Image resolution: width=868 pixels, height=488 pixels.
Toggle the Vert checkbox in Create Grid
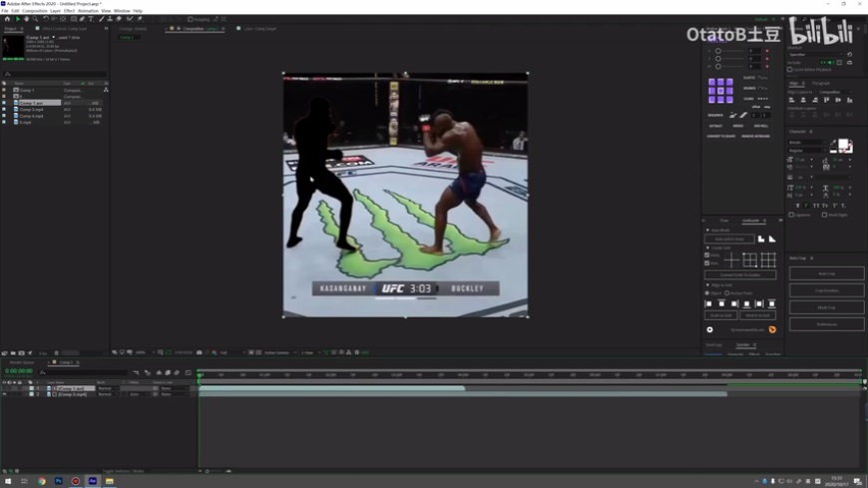707,263
